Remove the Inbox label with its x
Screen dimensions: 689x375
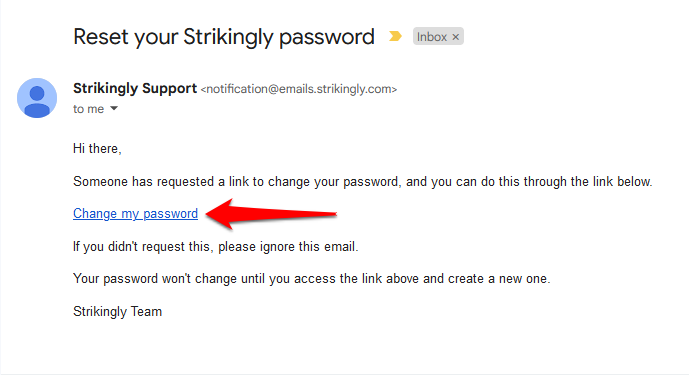(x=456, y=37)
